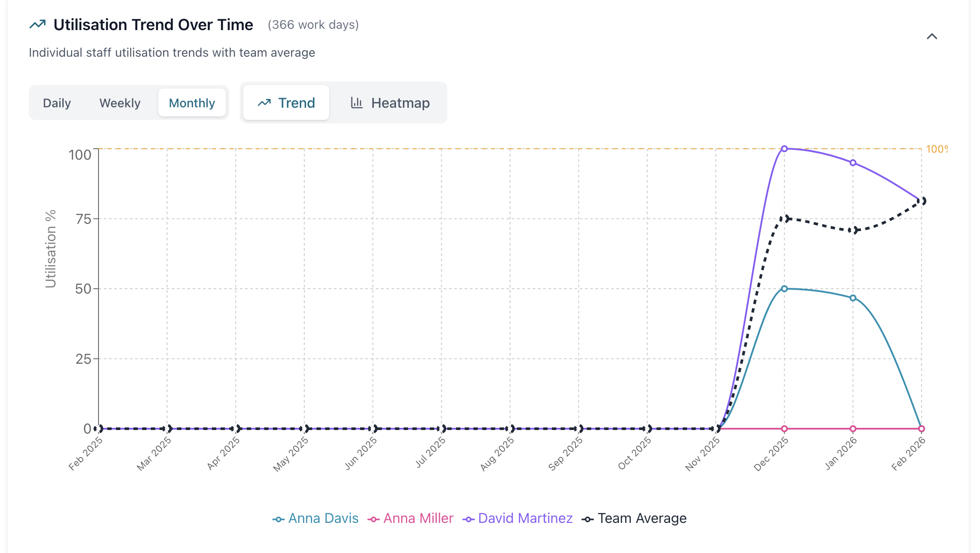Click David Martinez's Jan 2026 data point

tap(853, 163)
